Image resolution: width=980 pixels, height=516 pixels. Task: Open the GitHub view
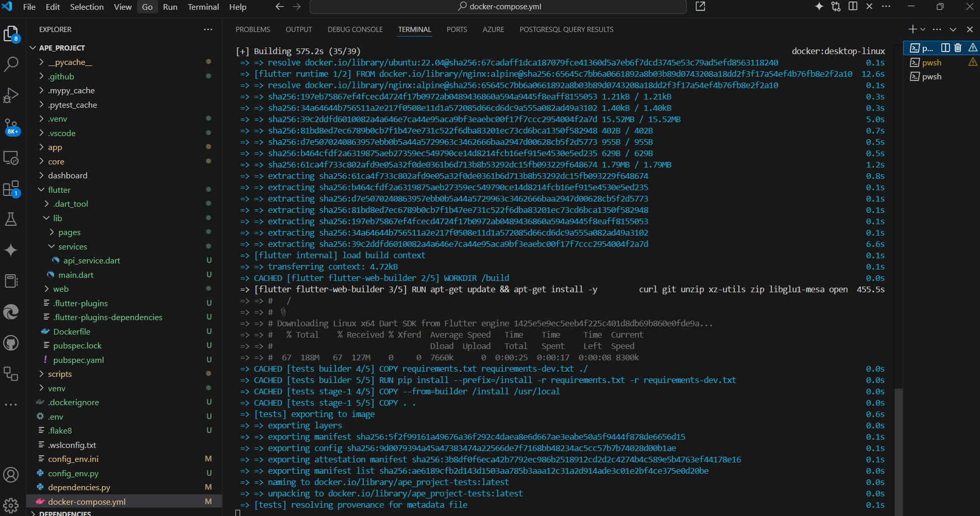[x=11, y=343]
